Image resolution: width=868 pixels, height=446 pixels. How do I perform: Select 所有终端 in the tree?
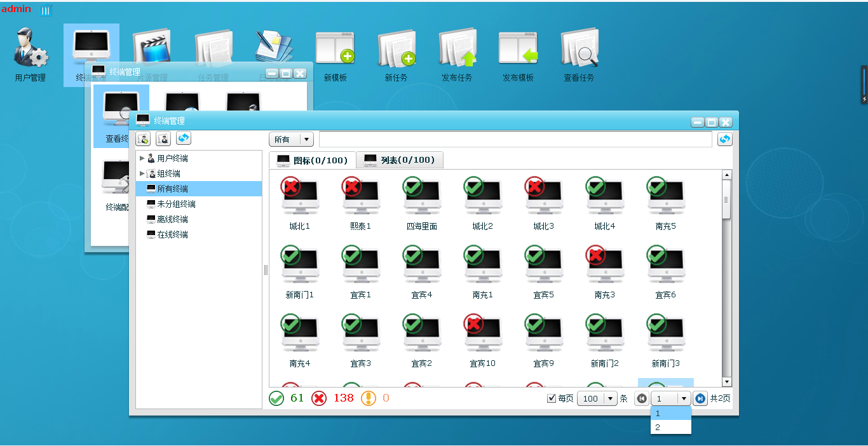199,189
